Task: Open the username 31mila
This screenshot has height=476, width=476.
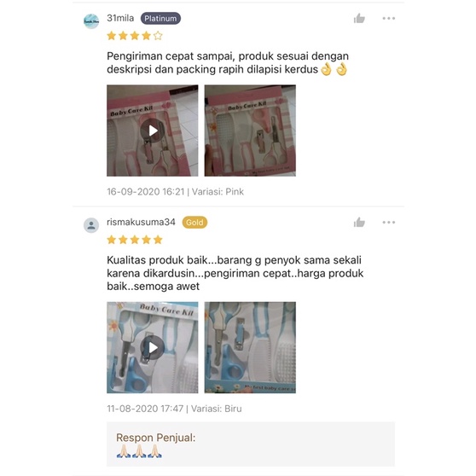Action: coord(120,18)
